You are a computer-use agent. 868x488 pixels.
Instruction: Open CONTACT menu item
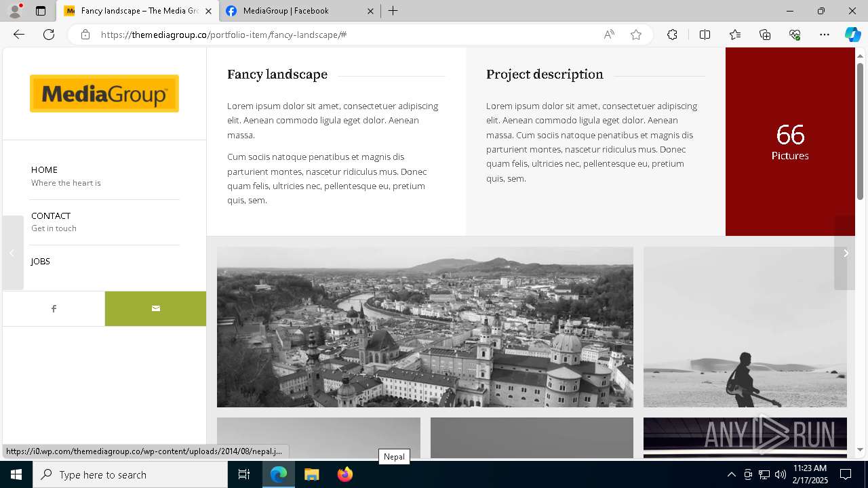(x=51, y=216)
